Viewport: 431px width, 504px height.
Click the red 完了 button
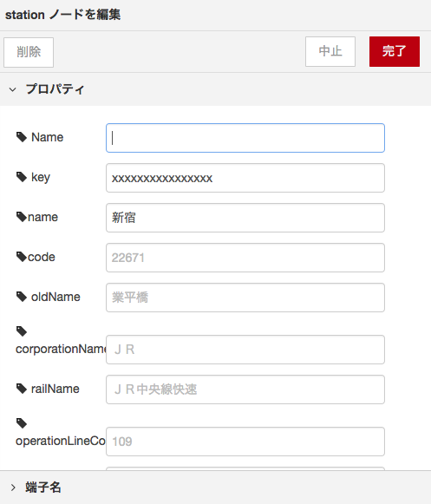(395, 51)
